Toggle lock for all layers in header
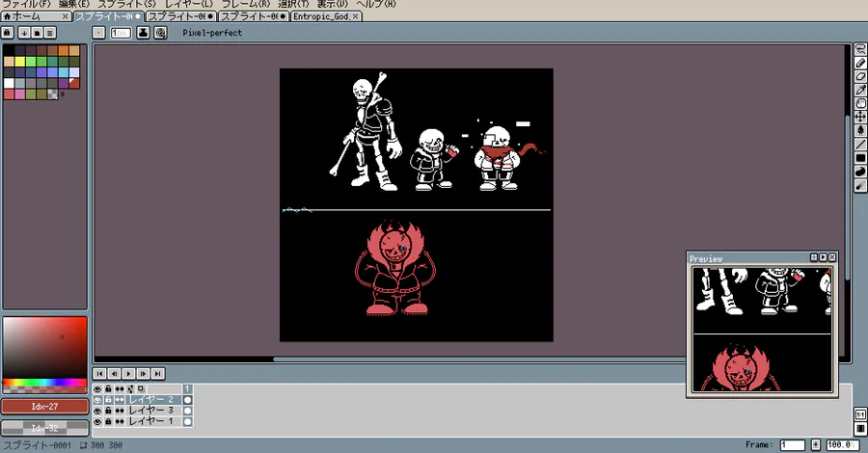The image size is (868, 453). 108,388
